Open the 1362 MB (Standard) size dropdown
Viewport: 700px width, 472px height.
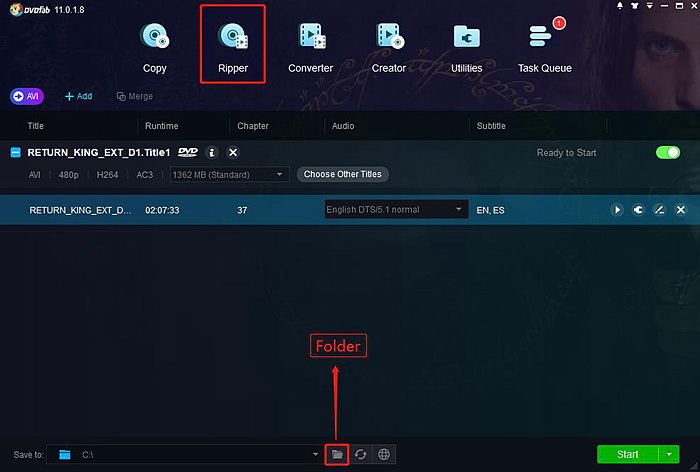(x=229, y=175)
